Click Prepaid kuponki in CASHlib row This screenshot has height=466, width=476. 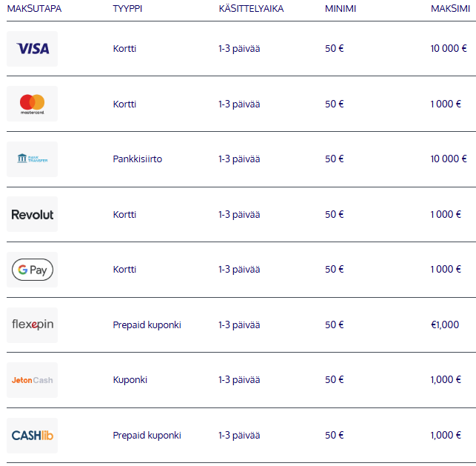point(147,436)
